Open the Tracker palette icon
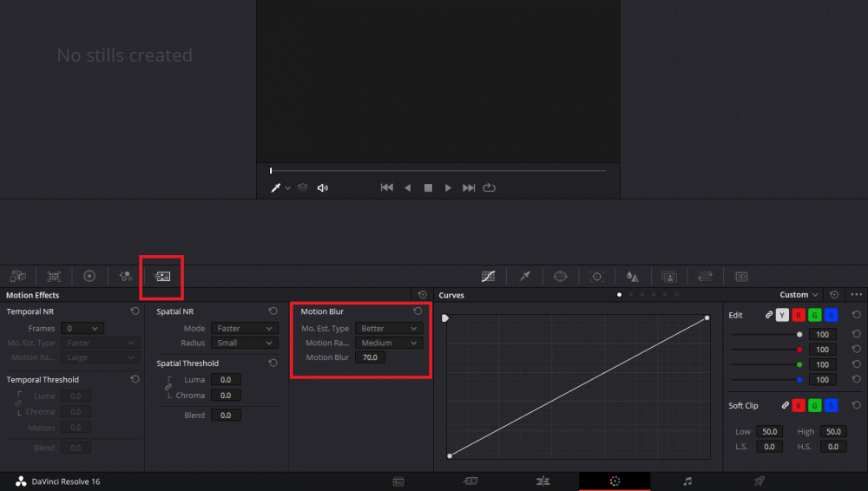Screen dimensions: 868x491 pyautogui.click(x=597, y=276)
